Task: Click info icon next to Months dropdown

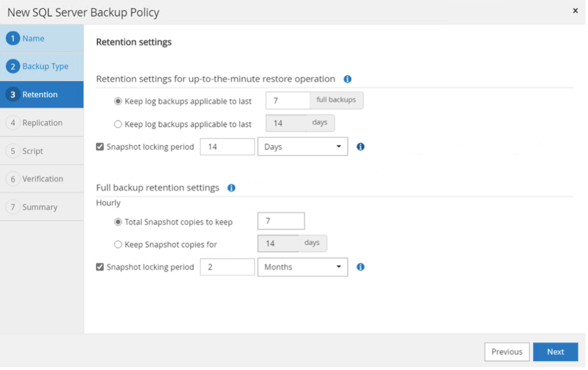Action: 361,267
